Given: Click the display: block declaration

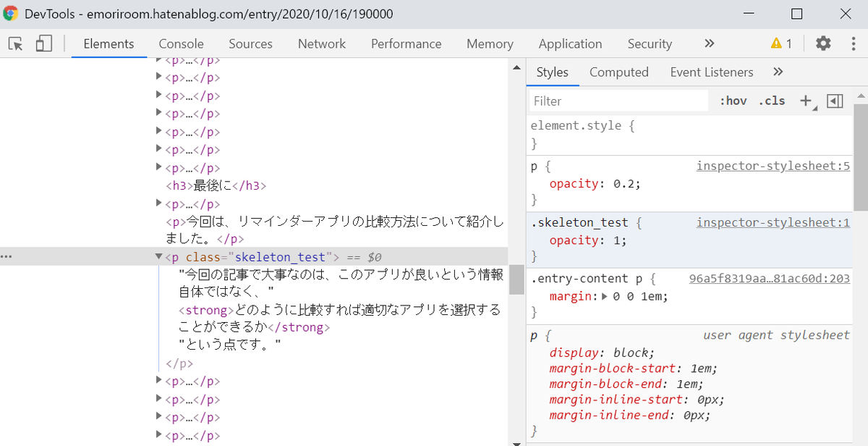Looking at the screenshot, I should (x=602, y=353).
